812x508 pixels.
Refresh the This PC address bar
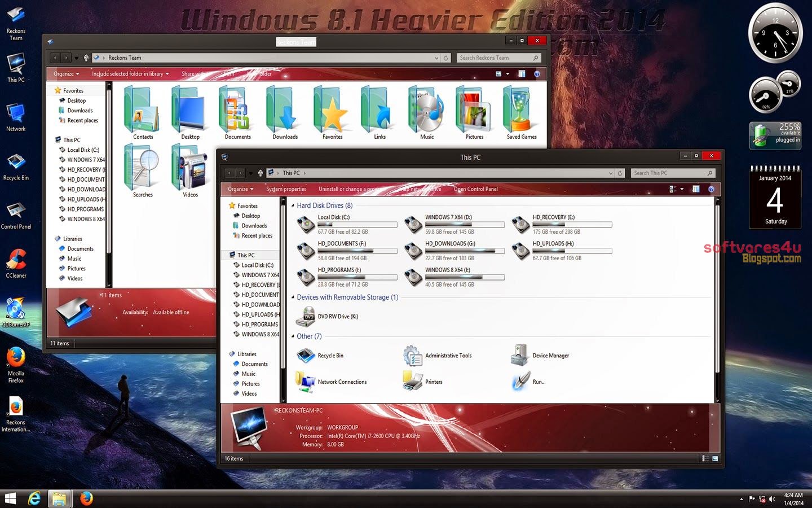coord(620,173)
